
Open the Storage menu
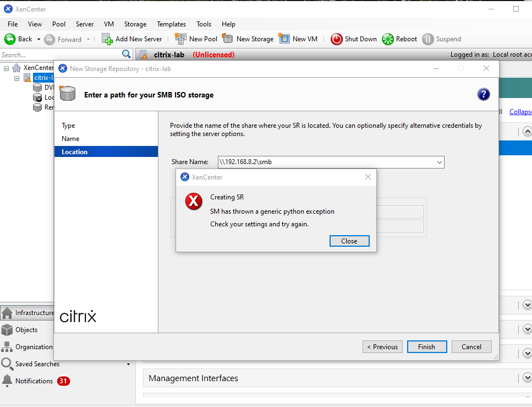[135, 24]
